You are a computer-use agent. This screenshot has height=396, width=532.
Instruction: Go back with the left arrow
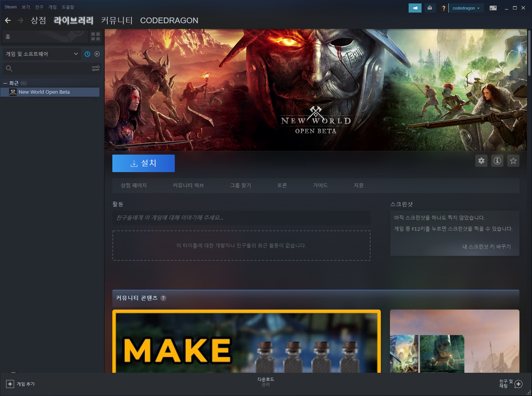coord(8,20)
